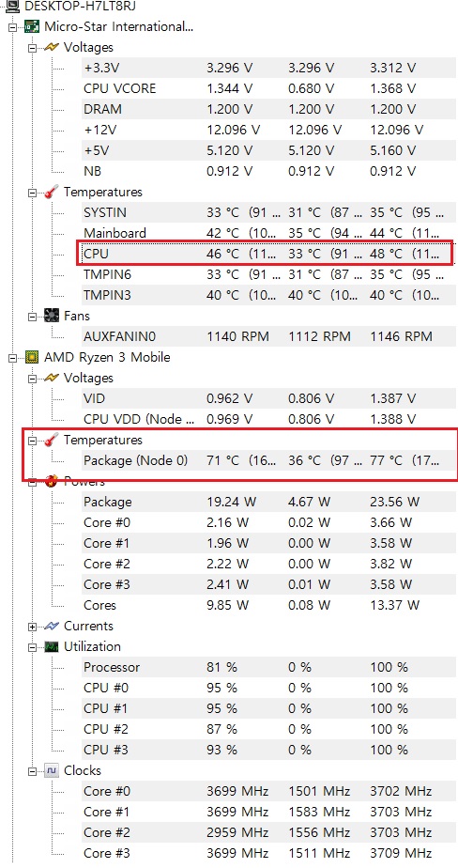This screenshot has width=458, height=868.
Task: Select the AUXFANIN0 fan row
Action: pyautogui.click(x=265, y=336)
